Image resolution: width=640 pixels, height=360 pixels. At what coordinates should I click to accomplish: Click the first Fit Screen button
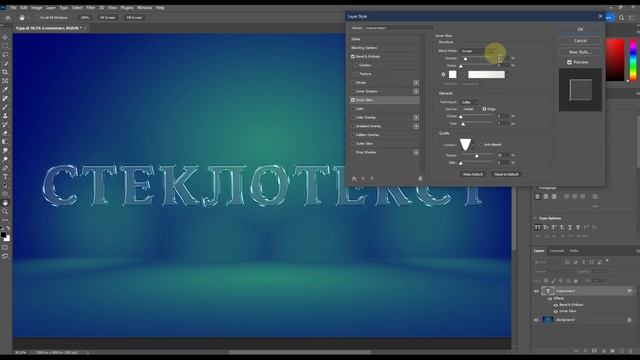(x=108, y=18)
